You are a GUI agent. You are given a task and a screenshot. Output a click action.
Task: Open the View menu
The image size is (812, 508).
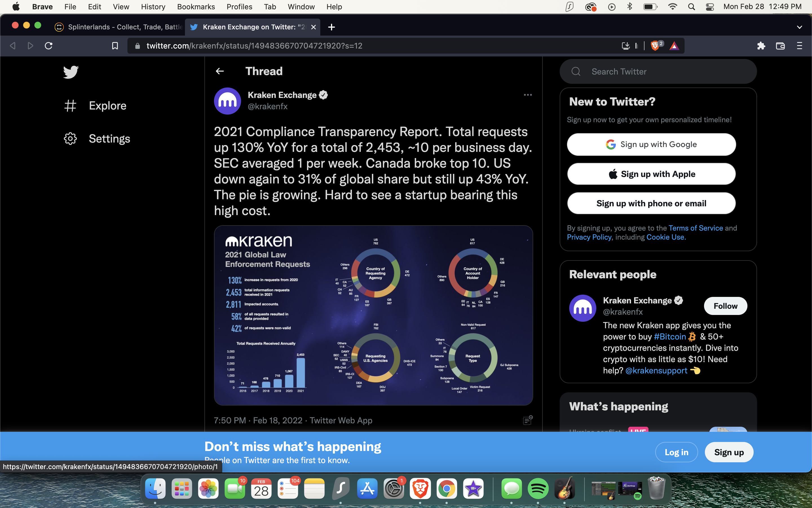[x=121, y=7]
